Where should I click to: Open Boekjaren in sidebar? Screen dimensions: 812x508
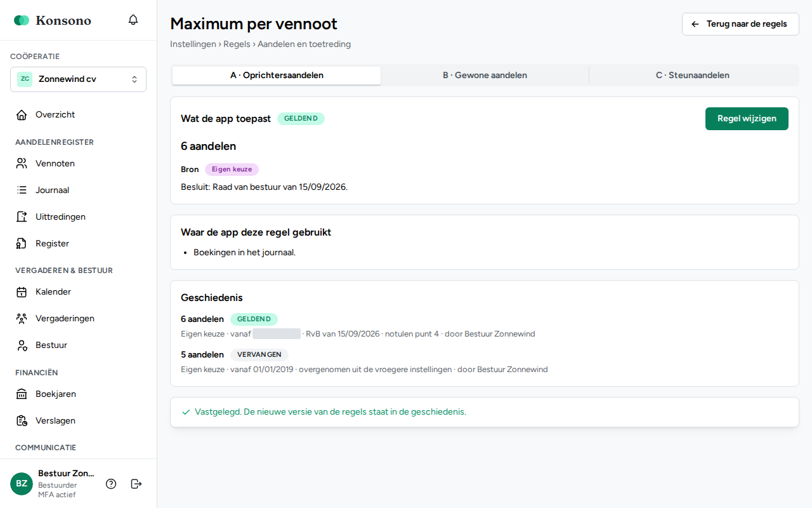(x=78, y=394)
